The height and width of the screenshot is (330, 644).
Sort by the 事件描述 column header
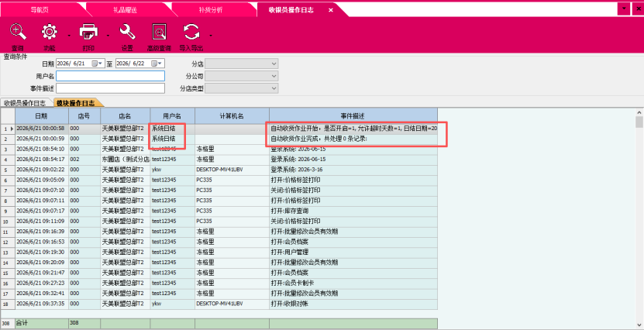[x=353, y=116]
